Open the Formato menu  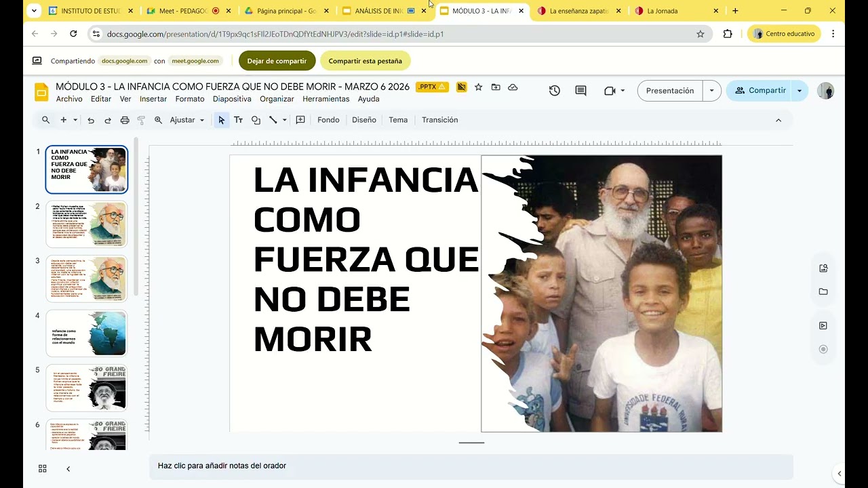190,99
